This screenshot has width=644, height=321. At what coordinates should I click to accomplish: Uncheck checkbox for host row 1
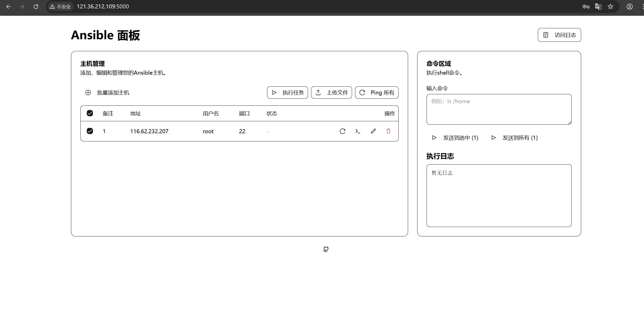pyautogui.click(x=90, y=131)
